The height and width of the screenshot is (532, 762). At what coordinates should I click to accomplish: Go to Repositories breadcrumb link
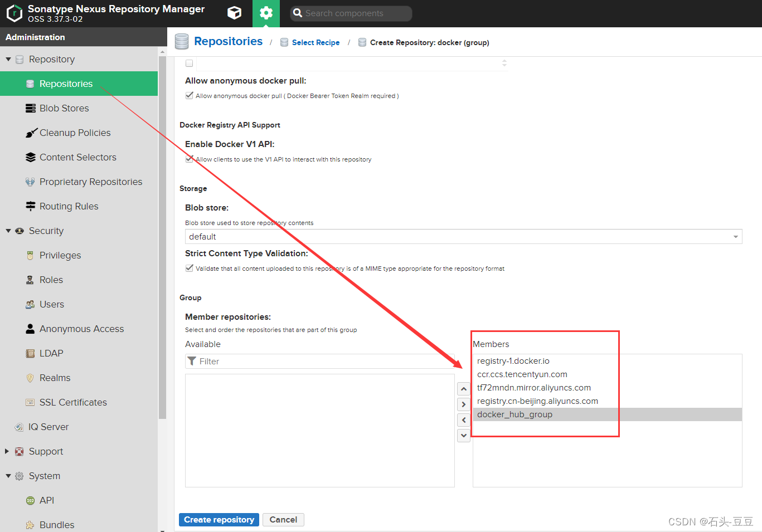coord(228,41)
